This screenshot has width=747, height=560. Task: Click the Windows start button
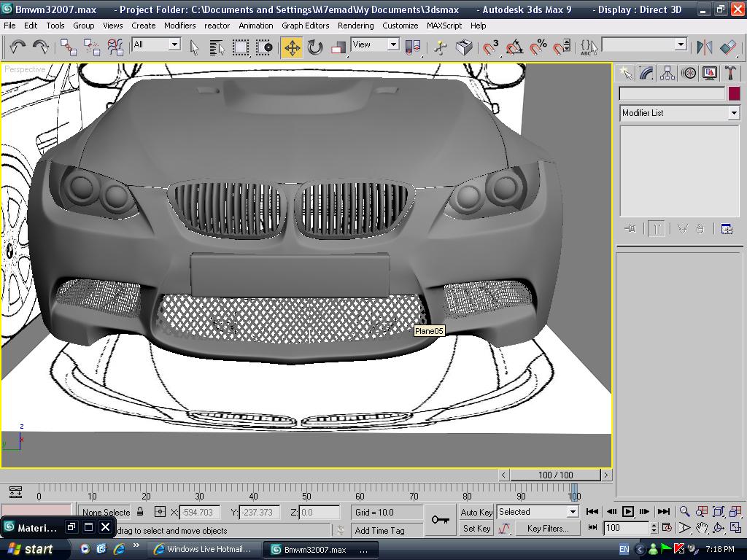(31, 550)
